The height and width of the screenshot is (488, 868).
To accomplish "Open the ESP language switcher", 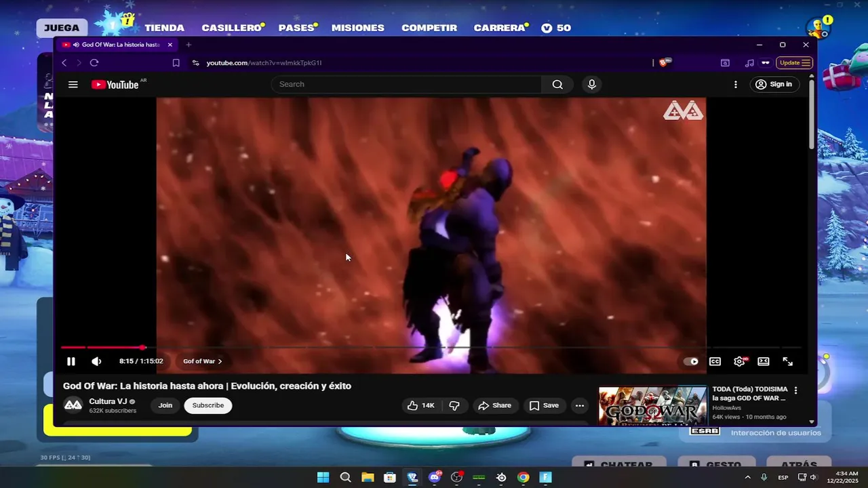I will 783,477.
